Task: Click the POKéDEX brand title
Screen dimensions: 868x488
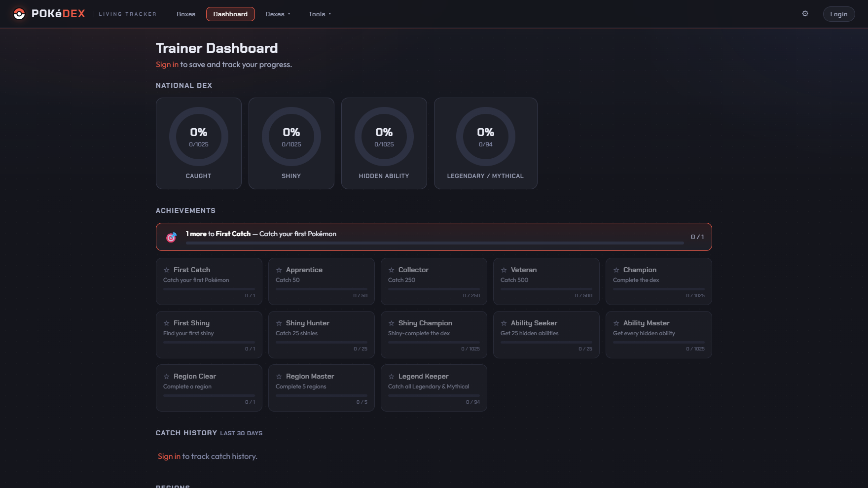Action: click(x=58, y=14)
